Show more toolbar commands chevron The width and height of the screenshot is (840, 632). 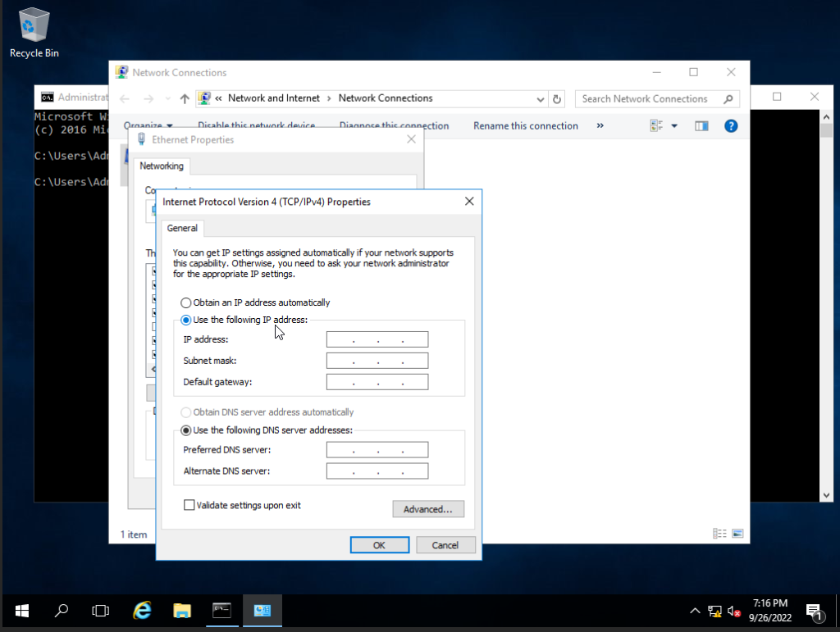[600, 125]
